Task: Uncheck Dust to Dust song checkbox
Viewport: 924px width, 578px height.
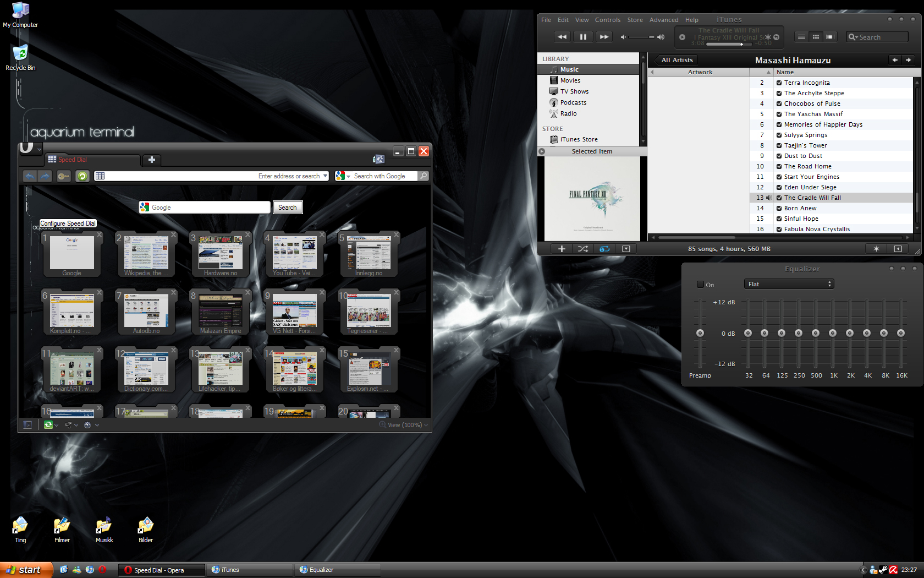Action: click(x=779, y=156)
